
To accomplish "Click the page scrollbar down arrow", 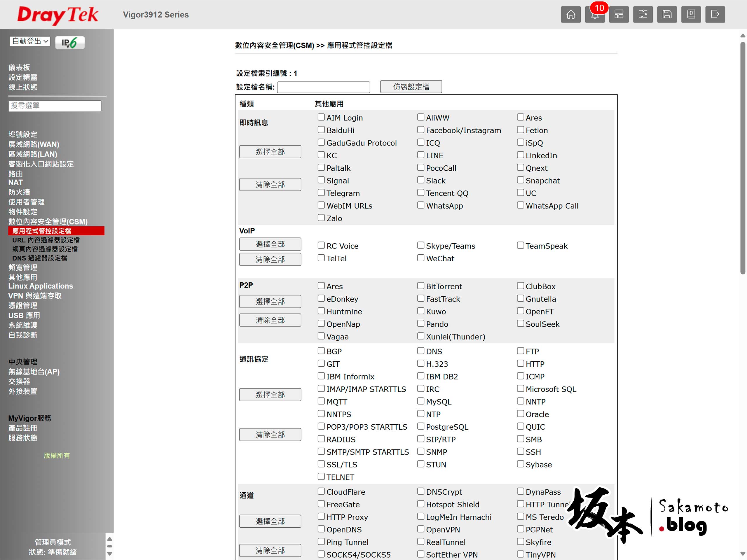I will coord(743,554).
